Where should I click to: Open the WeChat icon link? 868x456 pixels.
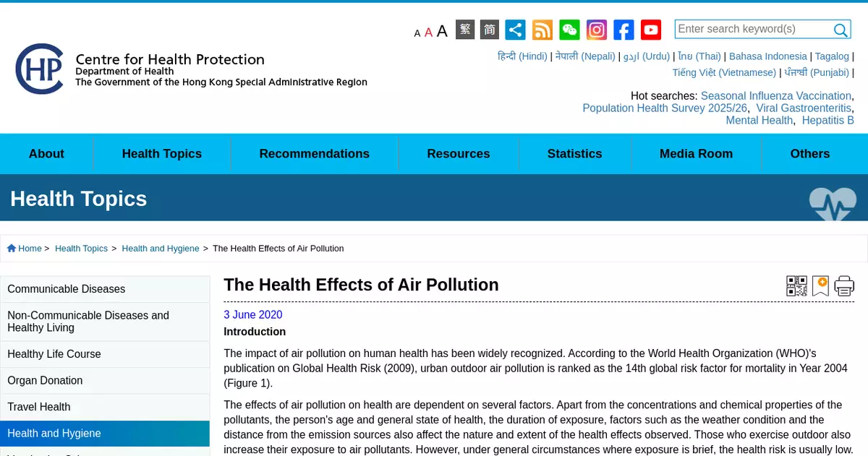[569, 30]
